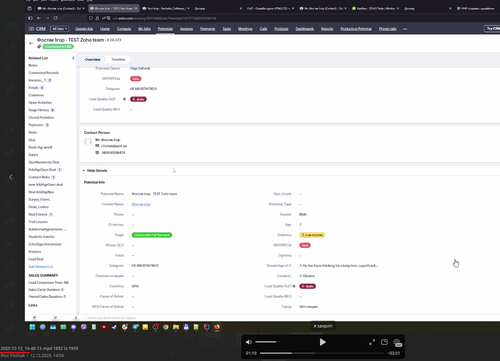This screenshot has width=500, height=361.
Task: Open Chrome from the taskbar
Action: [x=166, y=327]
